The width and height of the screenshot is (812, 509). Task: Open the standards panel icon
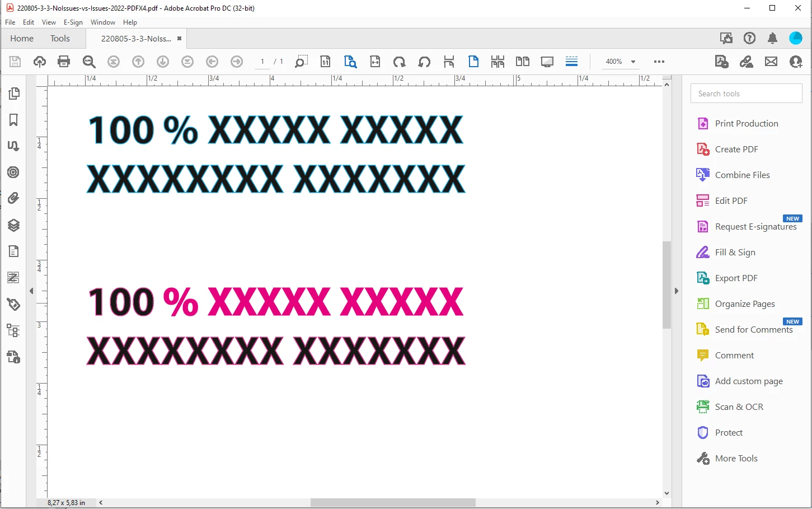point(14,357)
